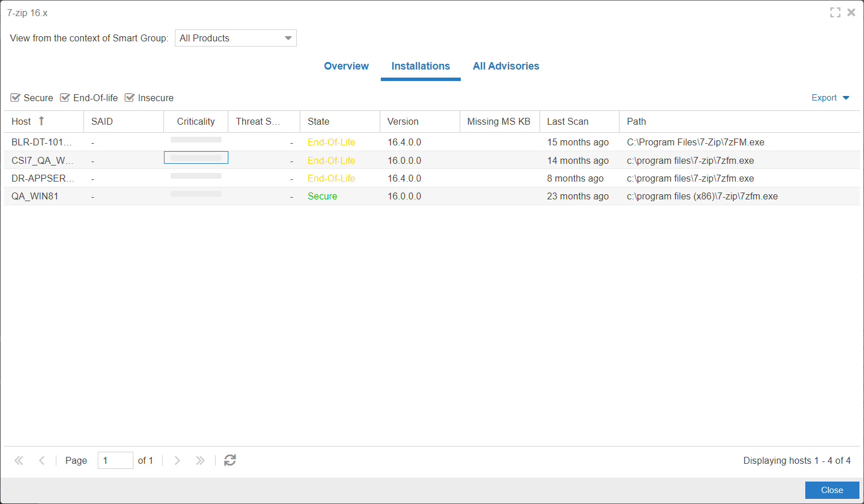The image size is (864, 504).
Task: Sort by the SAID column header
Action: pyautogui.click(x=124, y=121)
